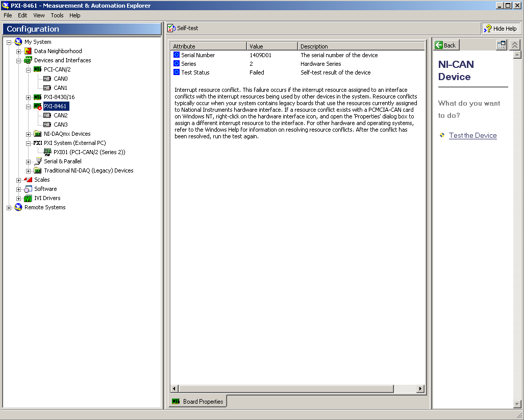Expand the NI-DAQmx Devices node
Image resolution: width=524 pixels, height=420 pixels.
point(29,134)
